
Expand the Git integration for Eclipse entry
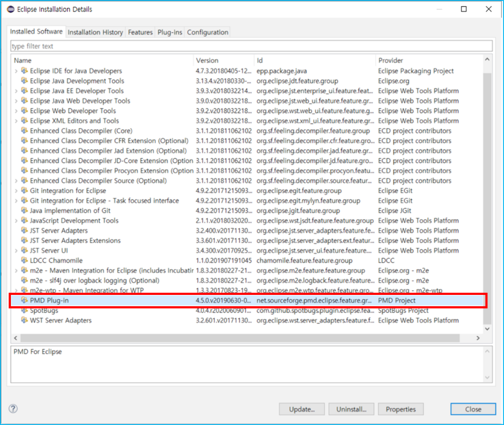16,191
